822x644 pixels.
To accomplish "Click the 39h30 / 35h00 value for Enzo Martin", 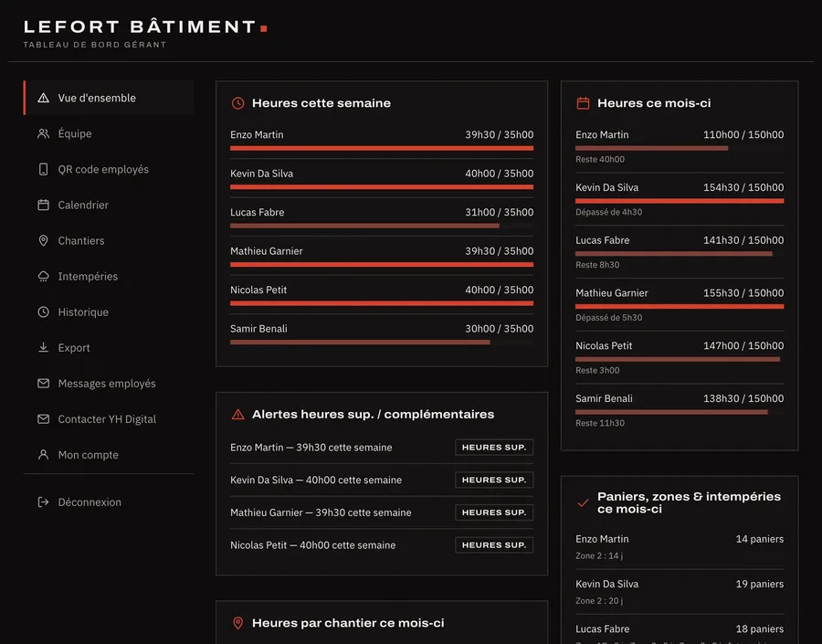I will point(499,135).
